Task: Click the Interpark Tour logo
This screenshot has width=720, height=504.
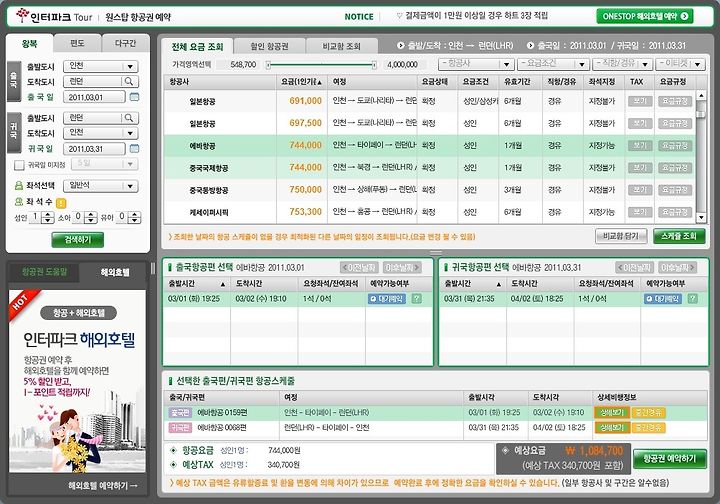Action: (54, 17)
